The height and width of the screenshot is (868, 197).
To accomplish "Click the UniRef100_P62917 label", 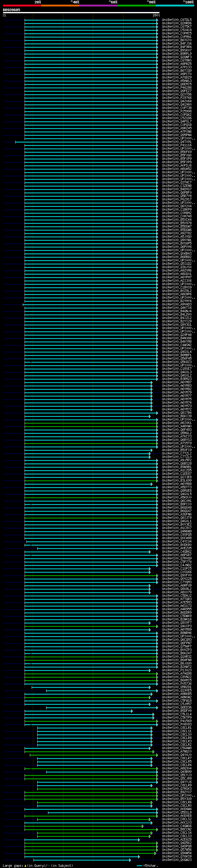I will (177, 200).
